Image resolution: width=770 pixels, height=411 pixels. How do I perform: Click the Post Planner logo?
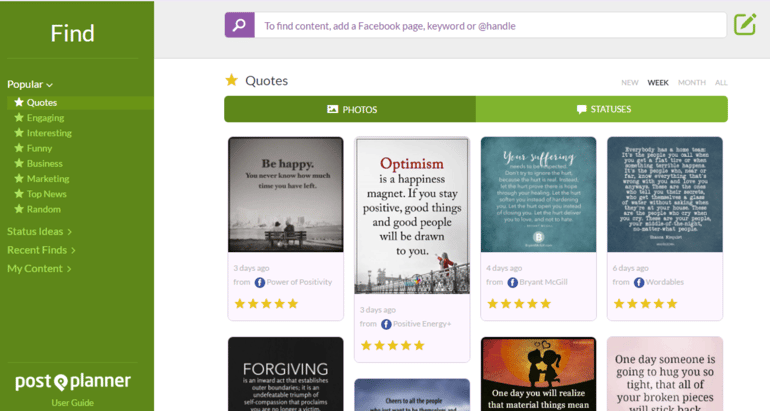pyautogui.click(x=73, y=381)
